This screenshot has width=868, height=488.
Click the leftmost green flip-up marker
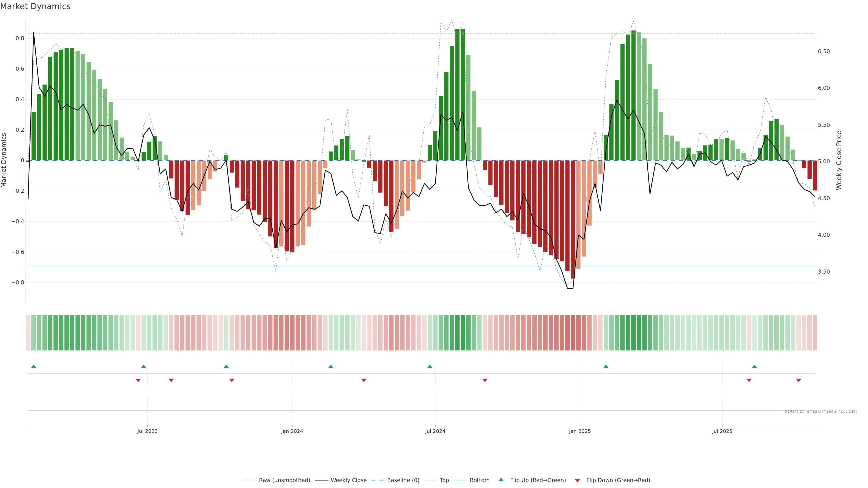point(33,366)
